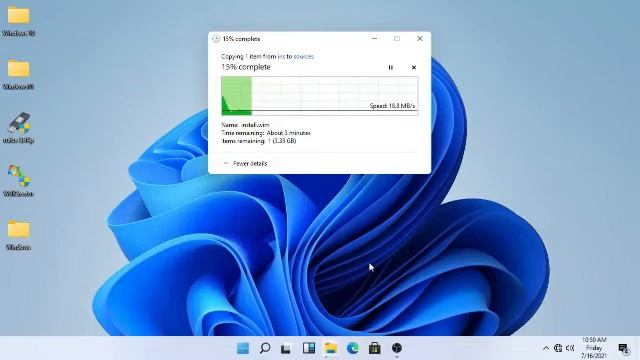This screenshot has width=640, height=360.
Task: Select the "Name: install.wim" line
Action: pos(245,125)
